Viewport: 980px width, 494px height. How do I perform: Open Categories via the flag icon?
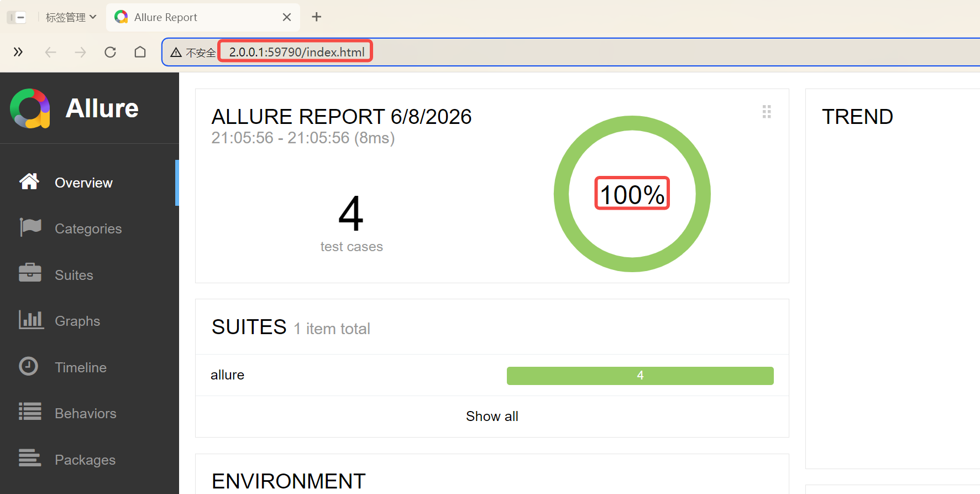click(30, 227)
